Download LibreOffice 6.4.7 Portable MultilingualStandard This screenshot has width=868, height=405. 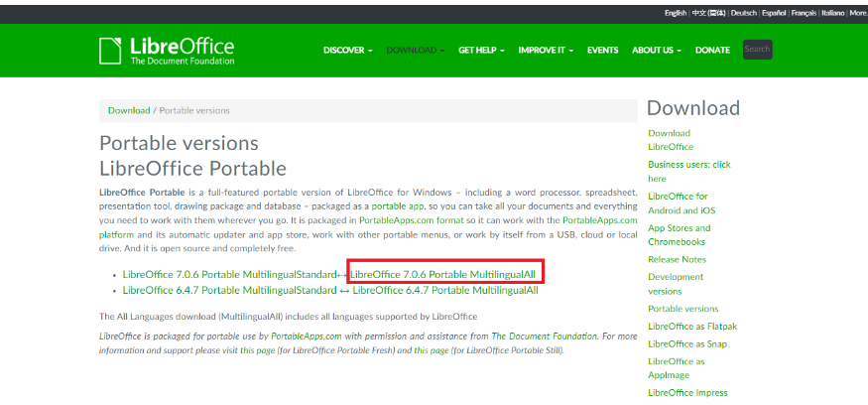pos(230,290)
